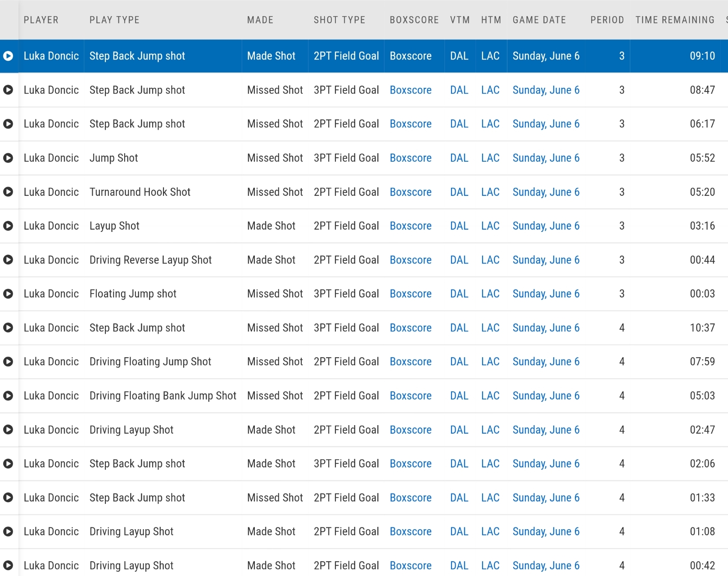Sort by PLAYER column header
Image resolution: width=728 pixels, height=576 pixels.
point(41,20)
